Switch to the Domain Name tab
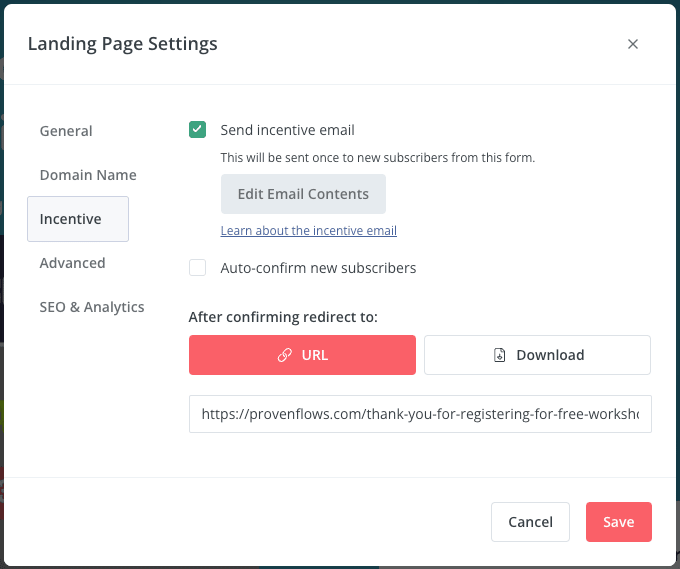This screenshot has height=569, width=680. (88, 175)
